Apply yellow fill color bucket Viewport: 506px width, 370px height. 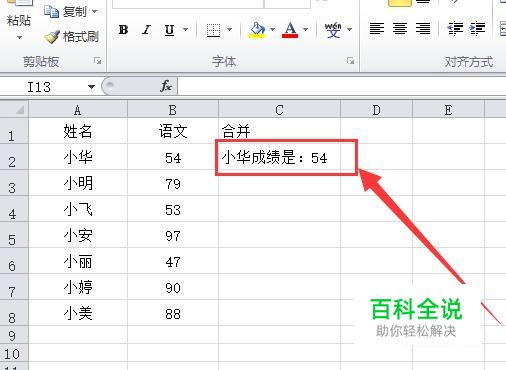tap(257, 30)
